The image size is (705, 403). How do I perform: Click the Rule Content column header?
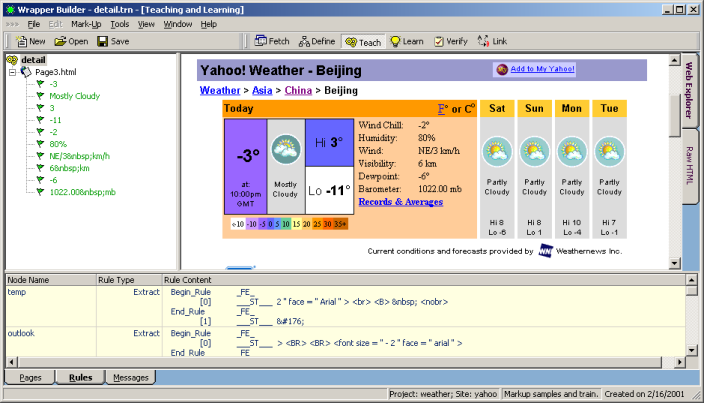pos(424,280)
